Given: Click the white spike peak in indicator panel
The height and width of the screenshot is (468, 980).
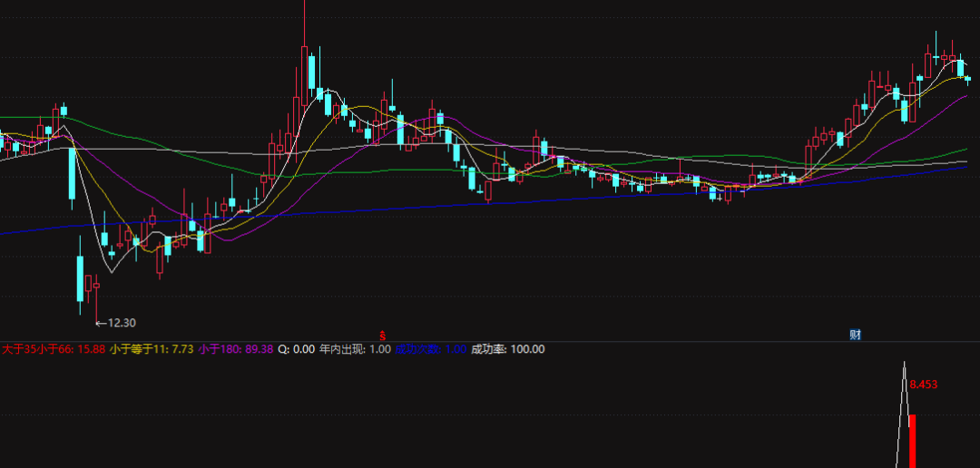Looking at the screenshot, I should pos(905,364).
